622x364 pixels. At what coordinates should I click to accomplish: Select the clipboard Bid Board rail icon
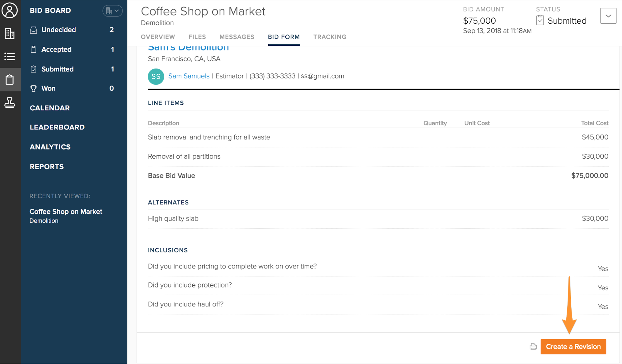pyautogui.click(x=10, y=80)
